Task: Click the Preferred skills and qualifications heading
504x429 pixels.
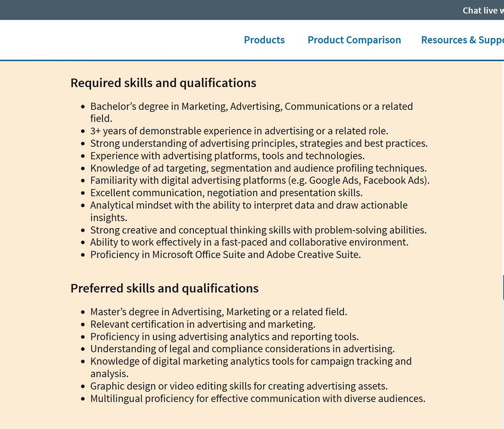Action: pyautogui.click(x=165, y=288)
